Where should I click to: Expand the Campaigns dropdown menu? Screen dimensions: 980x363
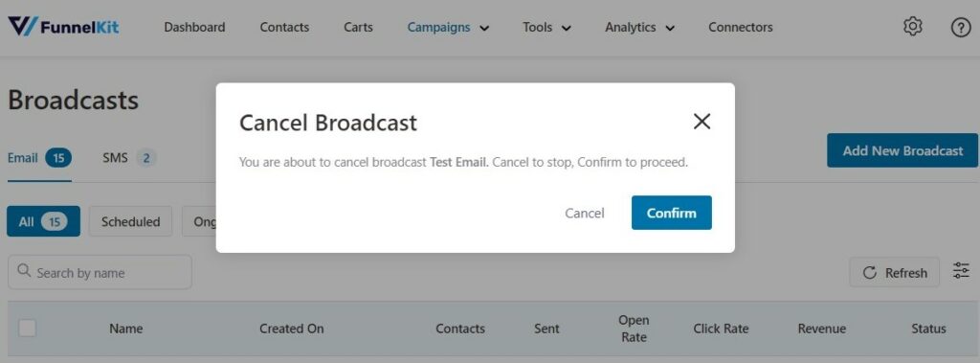[x=448, y=28]
